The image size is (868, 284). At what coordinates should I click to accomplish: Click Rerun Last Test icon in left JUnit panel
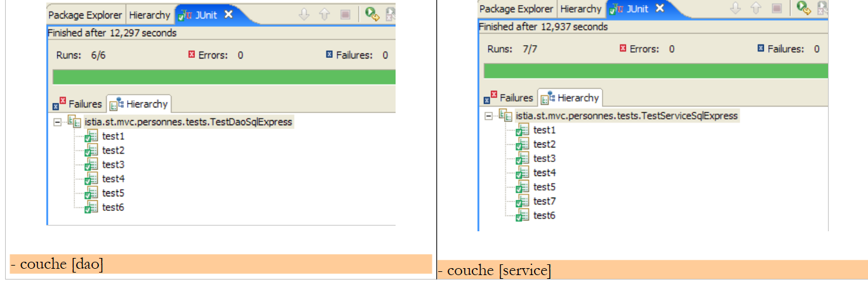pyautogui.click(x=372, y=14)
